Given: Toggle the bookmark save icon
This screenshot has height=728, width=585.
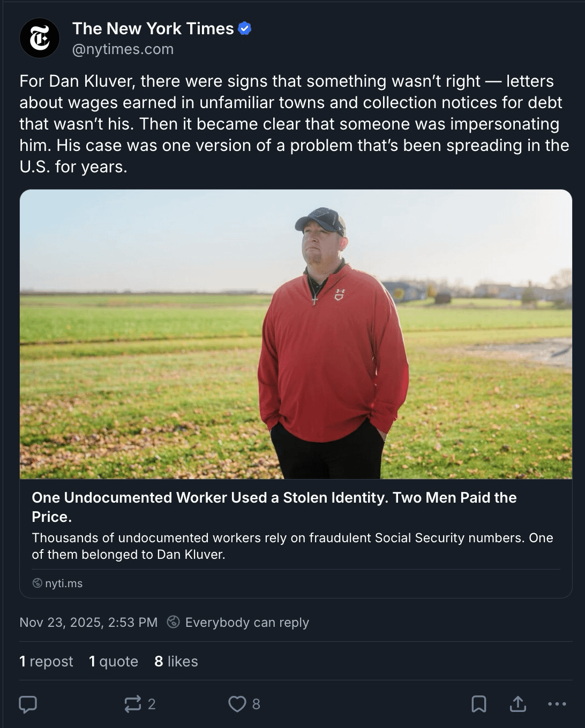Looking at the screenshot, I should pos(478,704).
